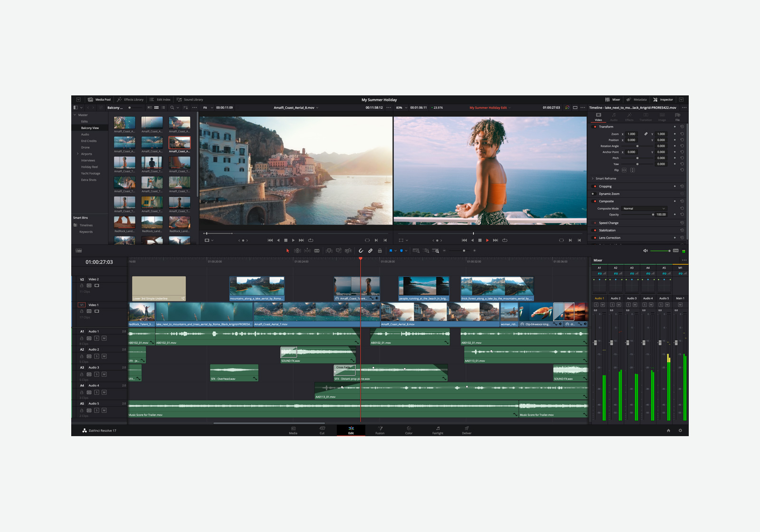Select the Yacht Footage bin
The width and height of the screenshot is (760, 532).
(90, 173)
